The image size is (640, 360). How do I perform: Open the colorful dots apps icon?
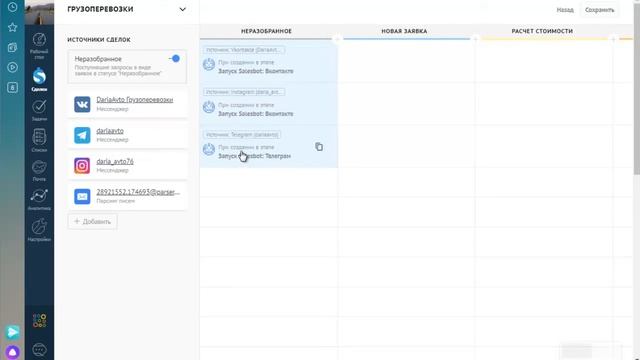point(39,320)
